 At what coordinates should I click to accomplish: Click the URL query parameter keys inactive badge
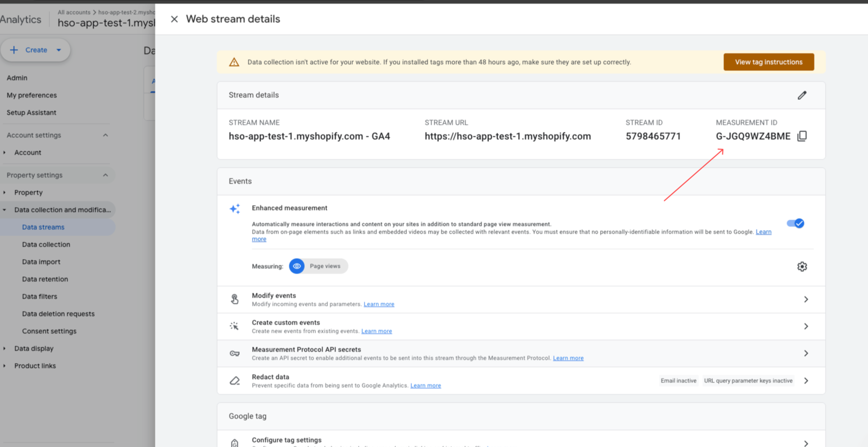point(748,381)
